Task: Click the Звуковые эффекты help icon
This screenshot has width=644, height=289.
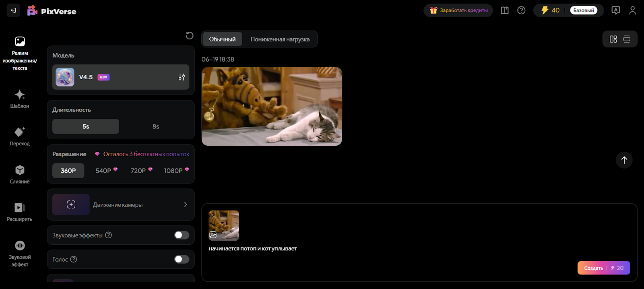Action: coord(109,235)
